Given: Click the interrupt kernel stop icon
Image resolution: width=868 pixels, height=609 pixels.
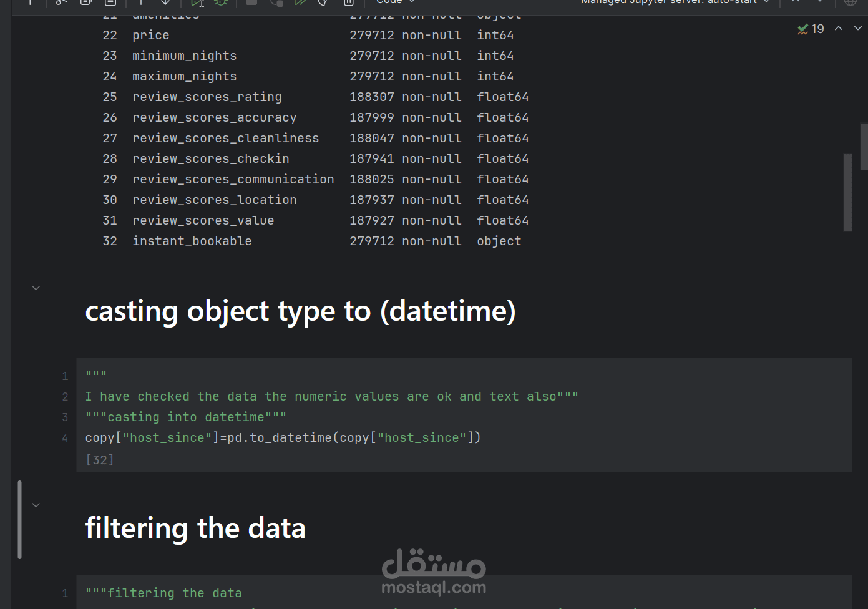Looking at the screenshot, I should click(x=251, y=2).
